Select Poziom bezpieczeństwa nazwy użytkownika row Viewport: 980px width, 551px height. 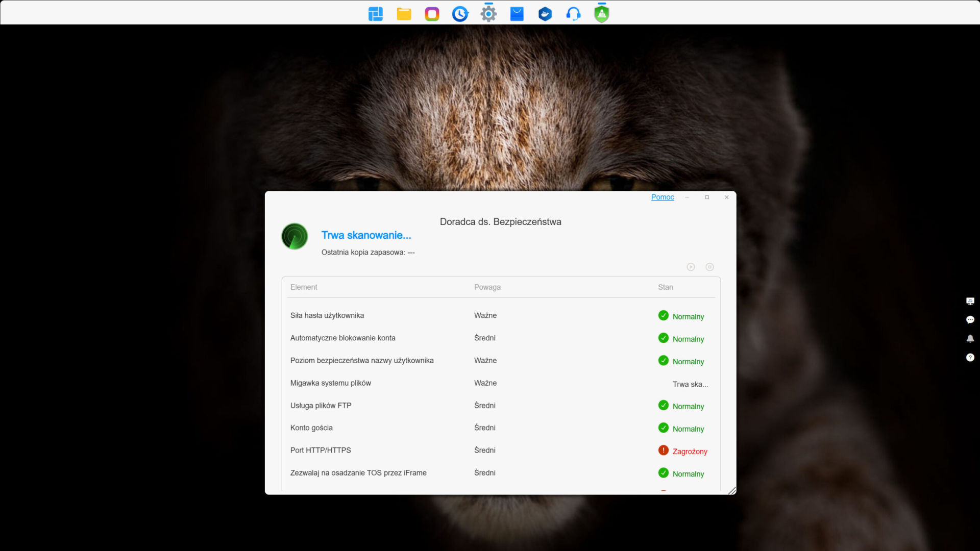click(x=500, y=360)
